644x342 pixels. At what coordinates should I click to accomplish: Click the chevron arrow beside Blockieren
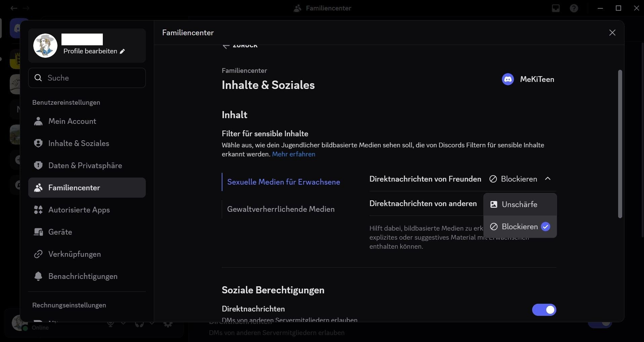pos(548,179)
